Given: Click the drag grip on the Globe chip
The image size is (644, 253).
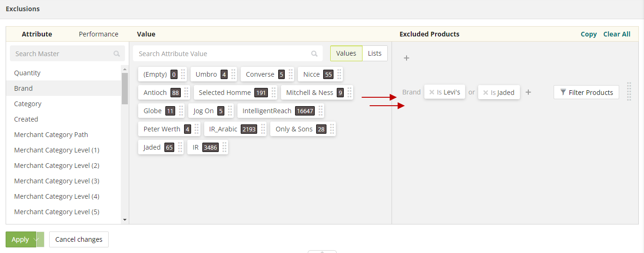Looking at the screenshot, I should tap(181, 111).
